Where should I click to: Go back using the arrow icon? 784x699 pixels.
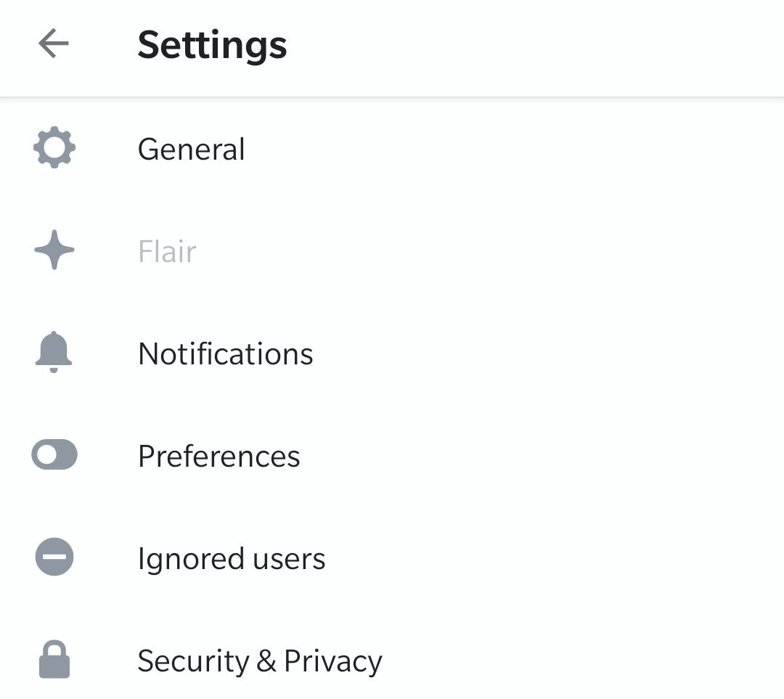pos(54,44)
